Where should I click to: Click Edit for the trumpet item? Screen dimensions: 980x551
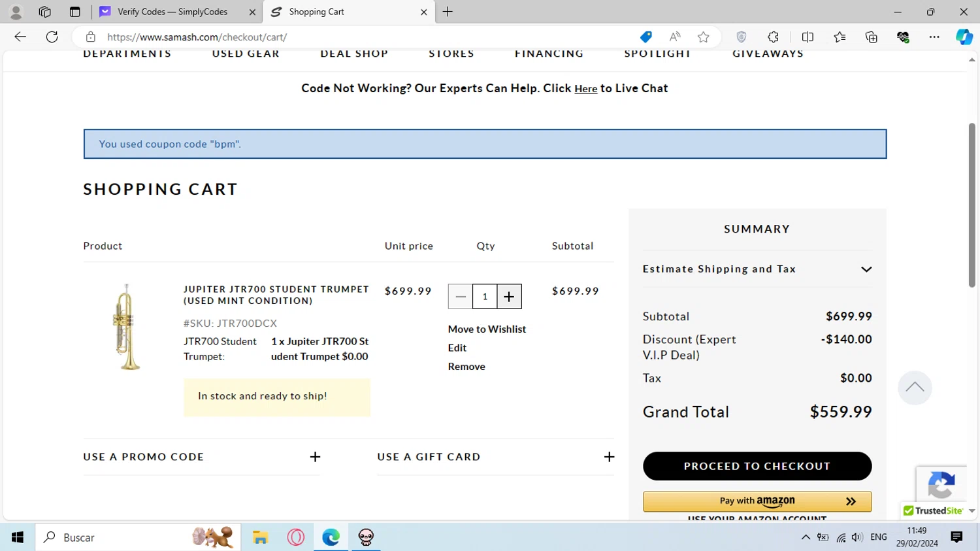pyautogui.click(x=457, y=348)
